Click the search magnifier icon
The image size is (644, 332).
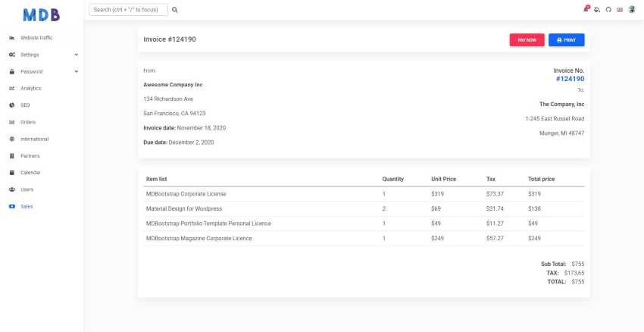[x=174, y=10]
